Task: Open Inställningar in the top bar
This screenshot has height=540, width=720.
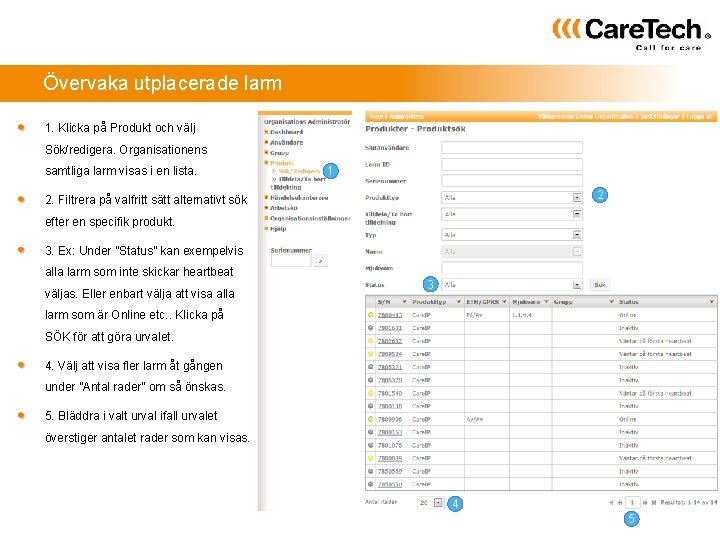Action: (659, 117)
